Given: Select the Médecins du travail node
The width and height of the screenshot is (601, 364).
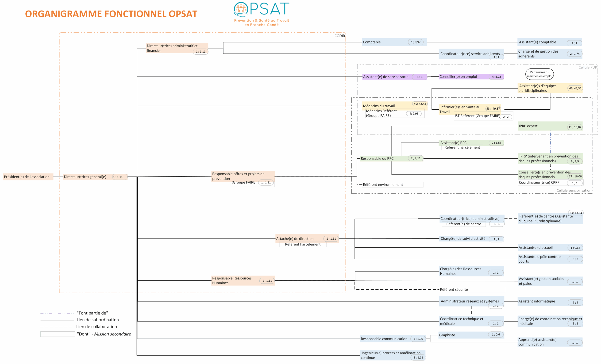Looking at the screenshot, I should [x=395, y=106].
